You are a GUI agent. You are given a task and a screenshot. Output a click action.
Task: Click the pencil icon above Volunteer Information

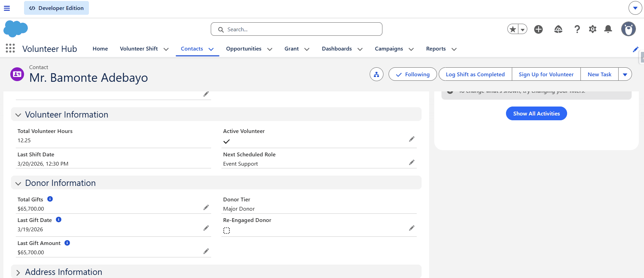coord(206,94)
